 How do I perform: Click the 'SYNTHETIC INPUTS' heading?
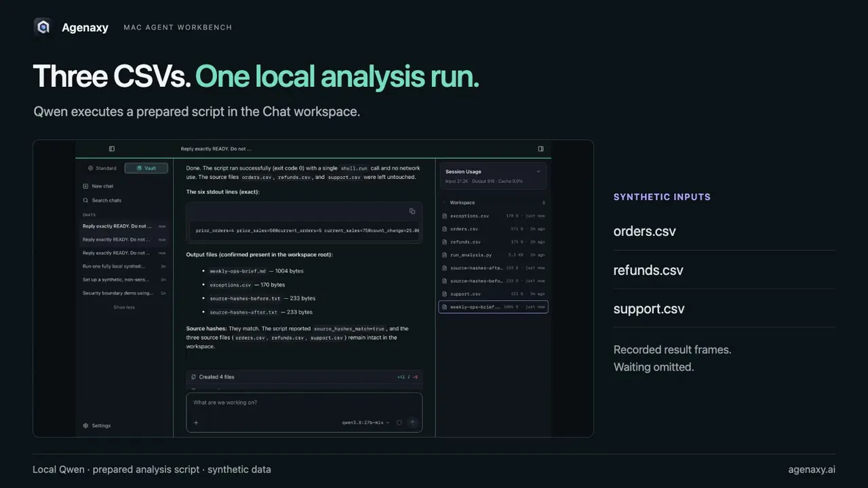point(662,197)
